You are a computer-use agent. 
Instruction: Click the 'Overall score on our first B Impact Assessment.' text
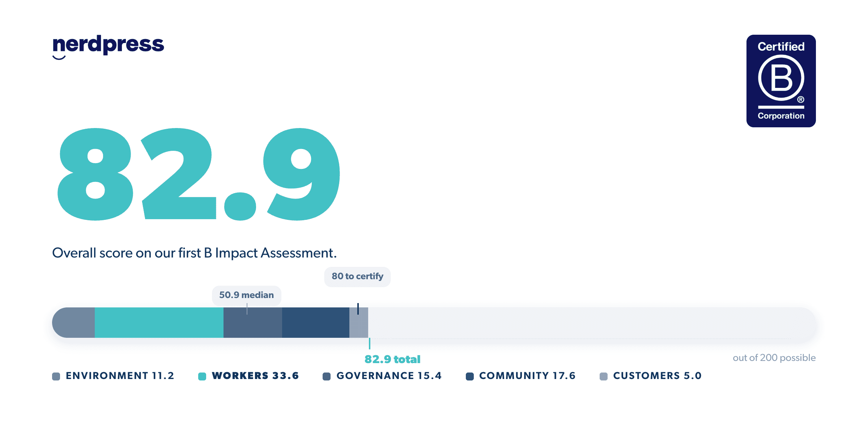coord(194,253)
